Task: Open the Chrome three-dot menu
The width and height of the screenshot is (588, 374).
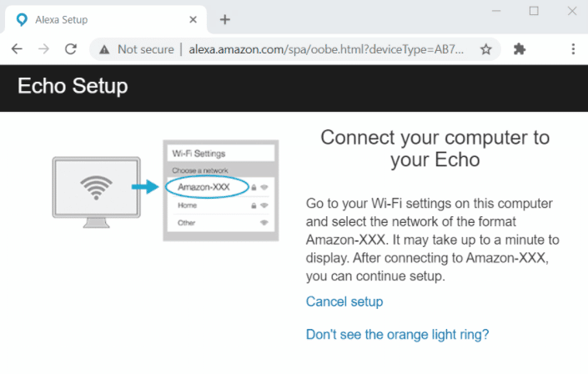Action: 573,49
